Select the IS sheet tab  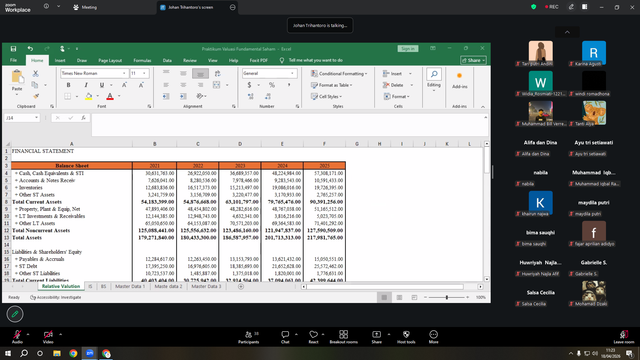pyautogui.click(x=90, y=287)
